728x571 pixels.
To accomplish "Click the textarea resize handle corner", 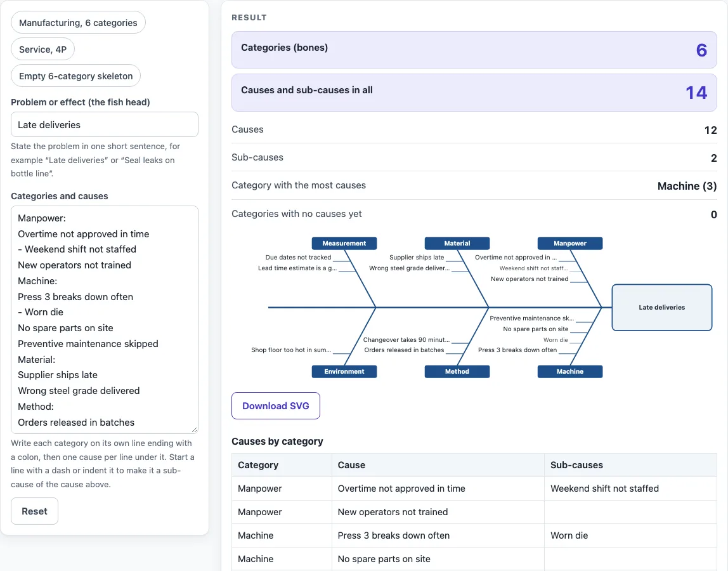I will click(194, 430).
